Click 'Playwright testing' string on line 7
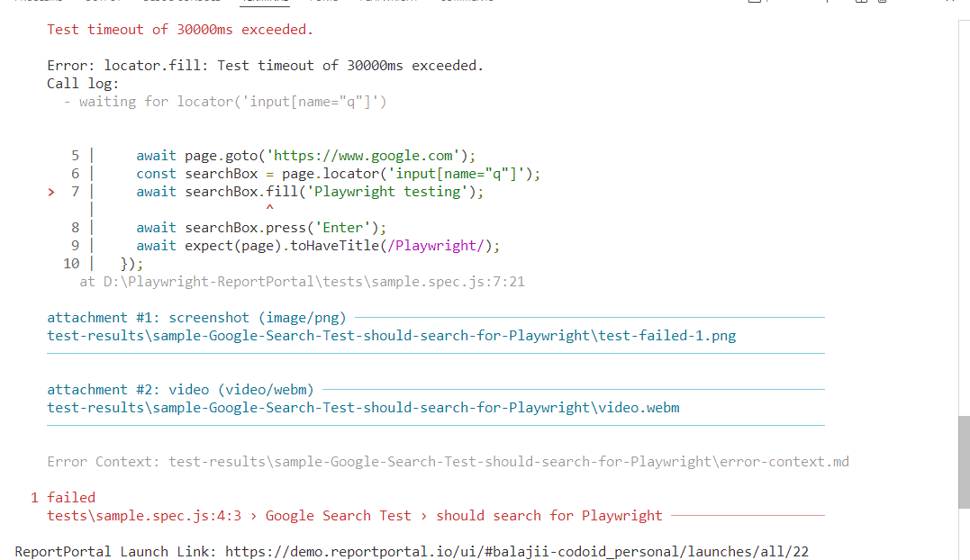This screenshot has height=560, width=970. coord(387,192)
